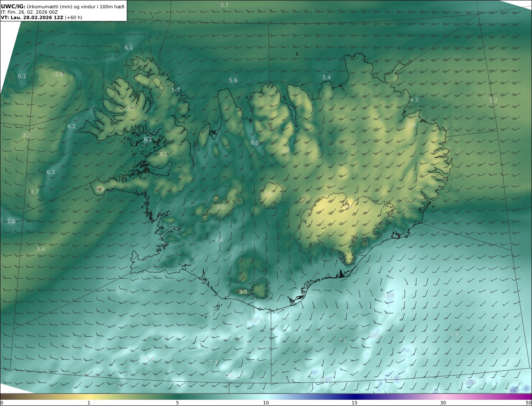Screen dimensions: 532x406
Task: Click the precipitation color scale bar
Action: [x=266, y=396]
